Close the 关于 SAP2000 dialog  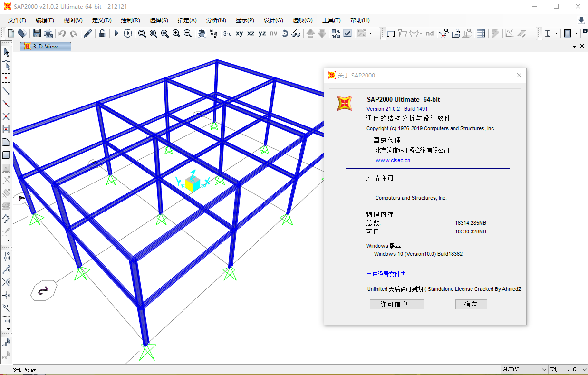point(519,75)
